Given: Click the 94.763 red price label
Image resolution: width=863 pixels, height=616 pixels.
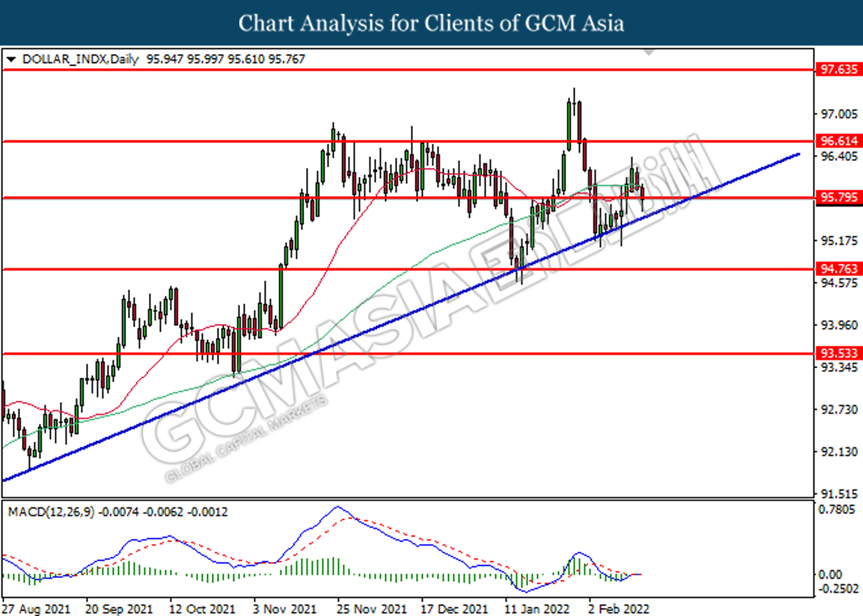Looking at the screenshot, I should [x=839, y=269].
